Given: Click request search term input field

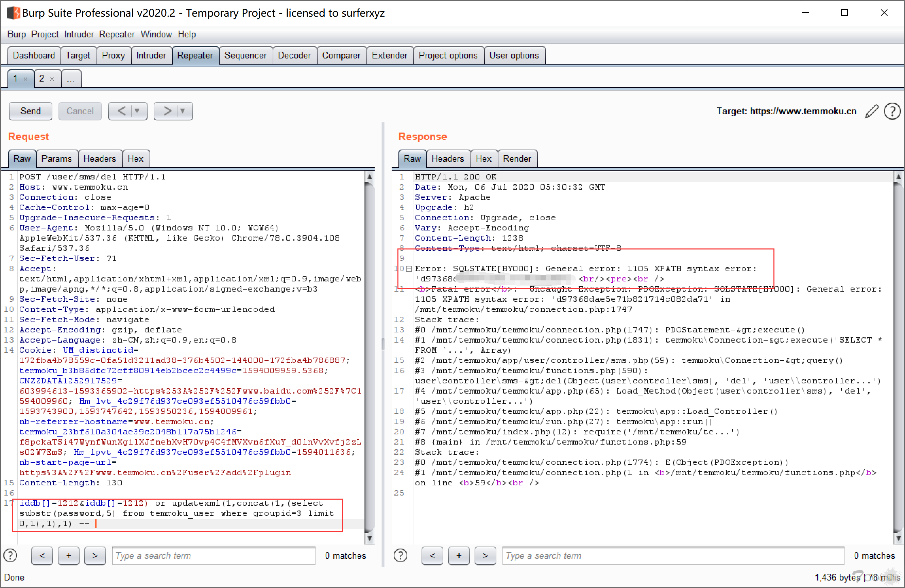Looking at the screenshot, I should (x=214, y=556).
